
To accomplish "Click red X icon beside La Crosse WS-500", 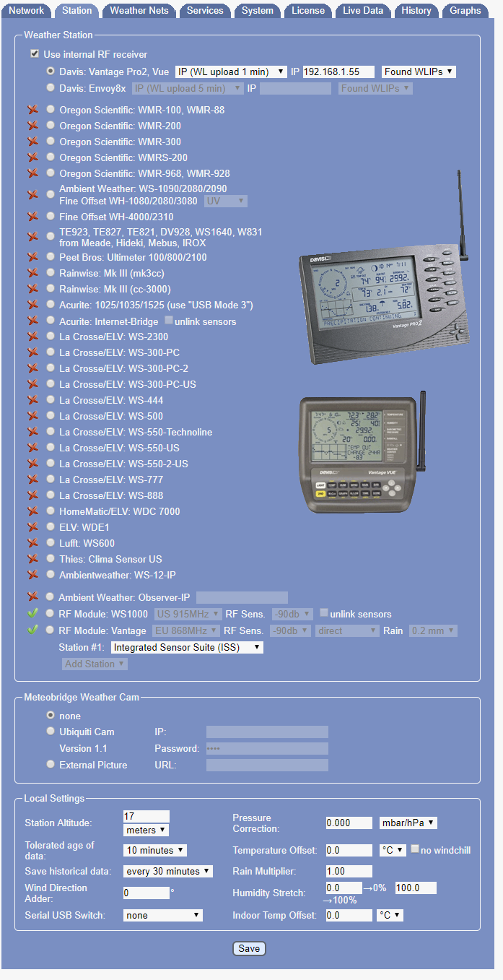I will [x=32, y=416].
